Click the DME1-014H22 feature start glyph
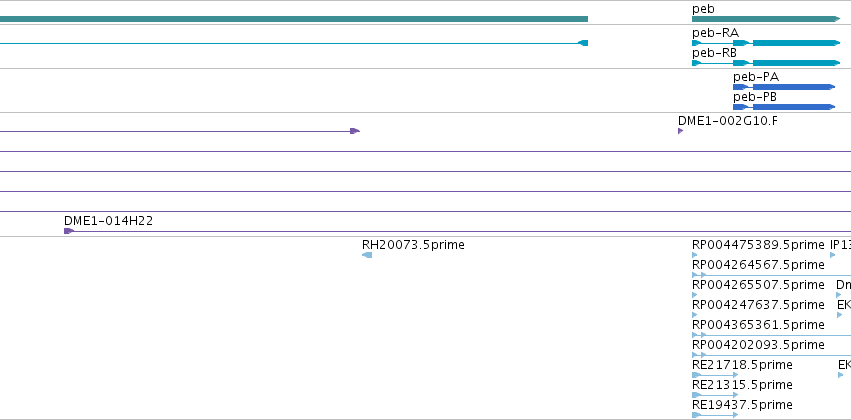 click(x=69, y=231)
